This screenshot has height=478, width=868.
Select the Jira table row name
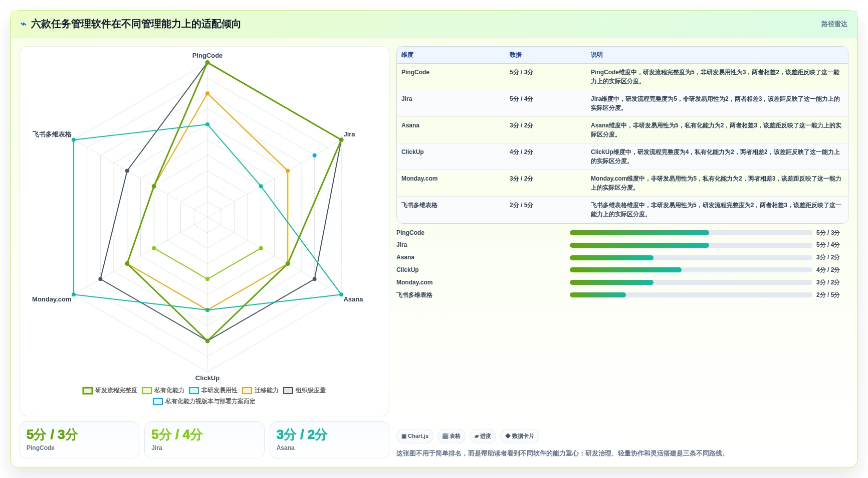(x=407, y=99)
